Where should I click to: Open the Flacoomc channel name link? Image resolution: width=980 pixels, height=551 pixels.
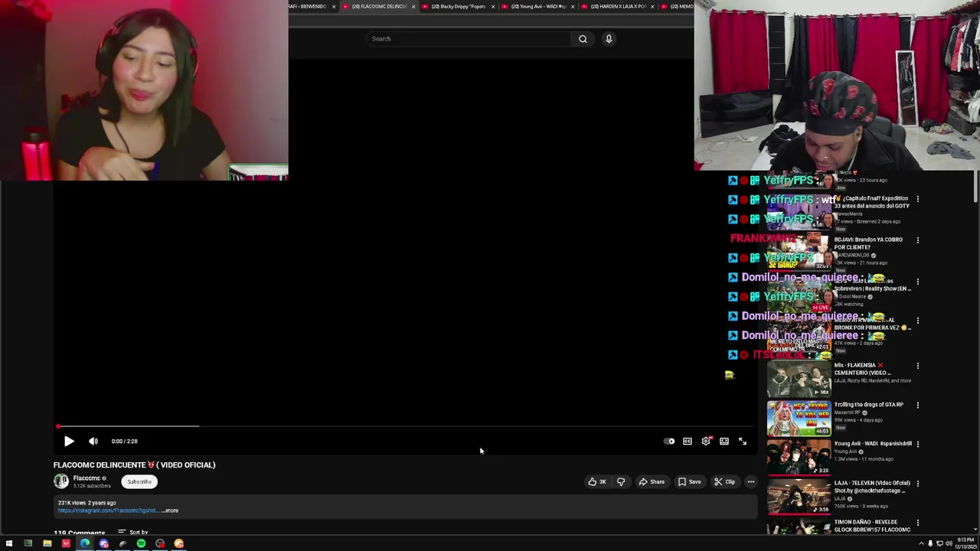(x=87, y=478)
